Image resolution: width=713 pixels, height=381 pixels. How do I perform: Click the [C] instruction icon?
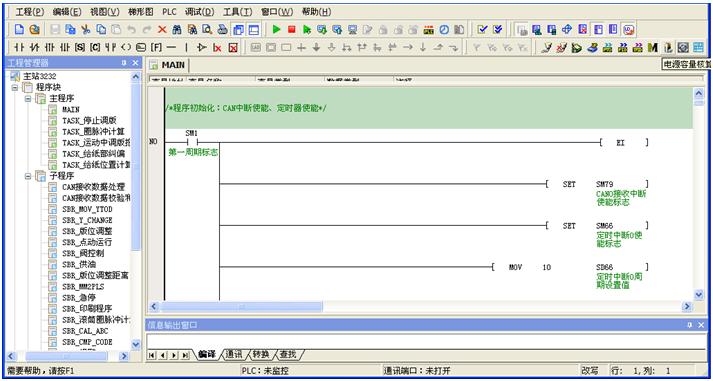point(95,47)
